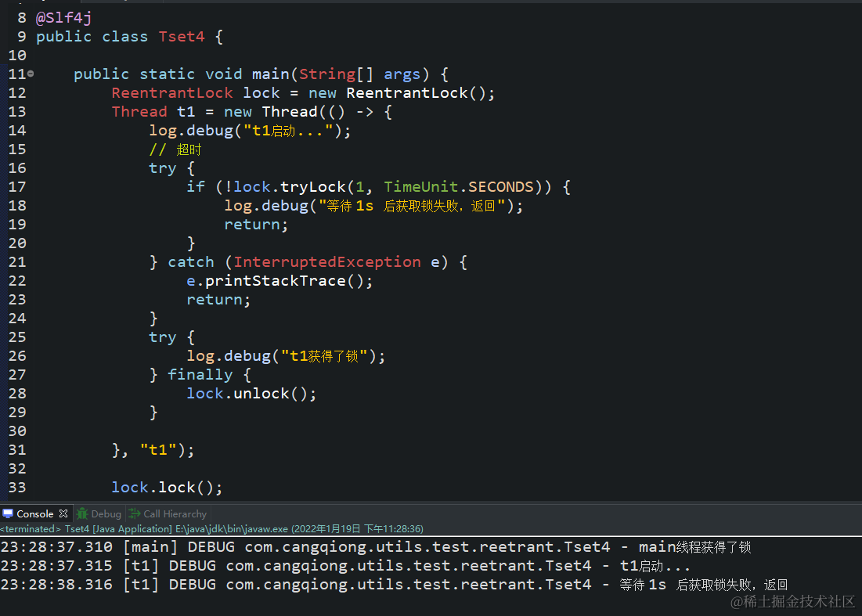Click the ReentrantLock type on line 12
Viewport: 862px width, 616px height.
172,93
